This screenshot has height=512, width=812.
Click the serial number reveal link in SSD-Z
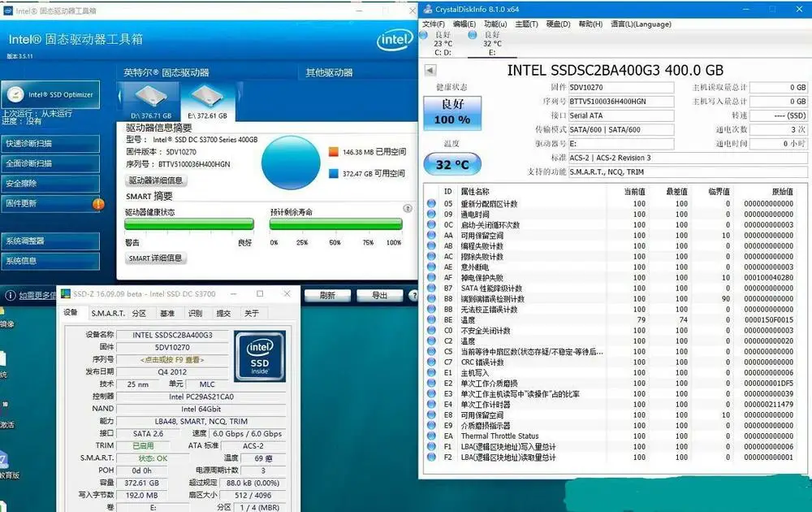coord(172,360)
